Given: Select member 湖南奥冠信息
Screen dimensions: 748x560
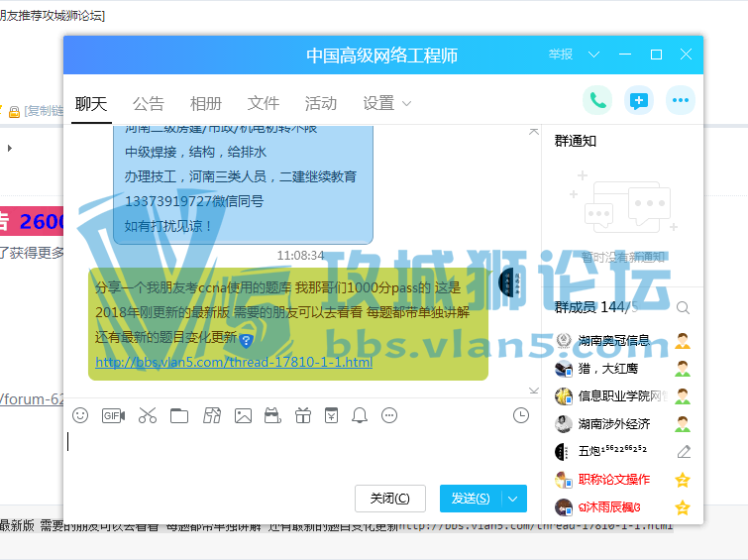Looking at the screenshot, I should 613,340.
